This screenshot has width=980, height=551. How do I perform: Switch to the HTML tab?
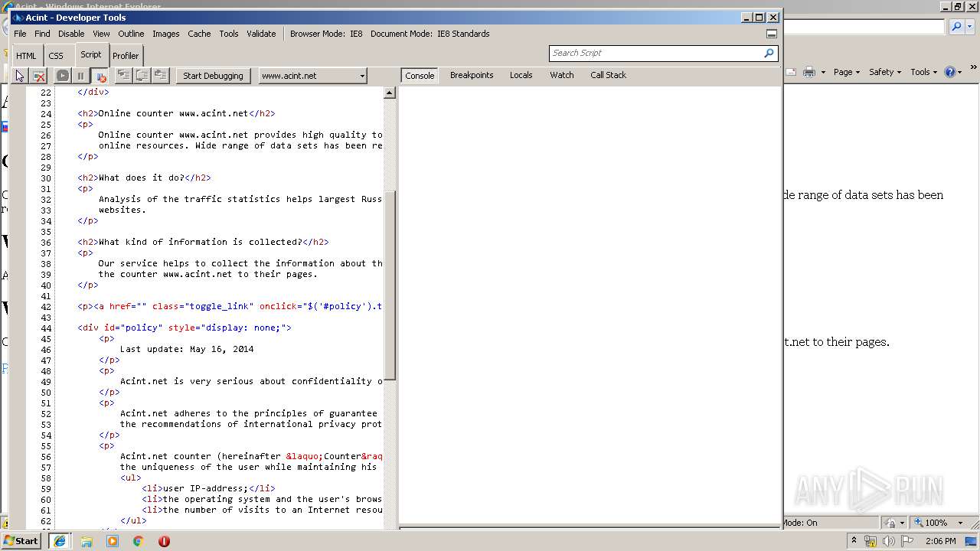pyautogui.click(x=26, y=56)
